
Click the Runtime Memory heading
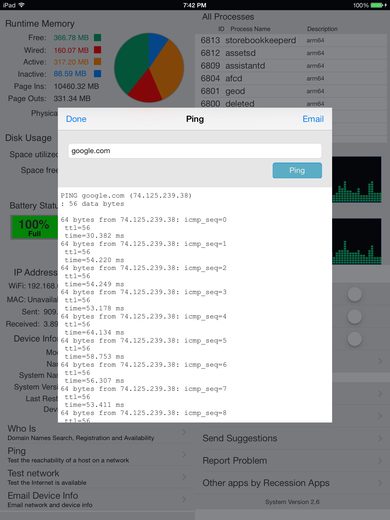pos(40,24)
